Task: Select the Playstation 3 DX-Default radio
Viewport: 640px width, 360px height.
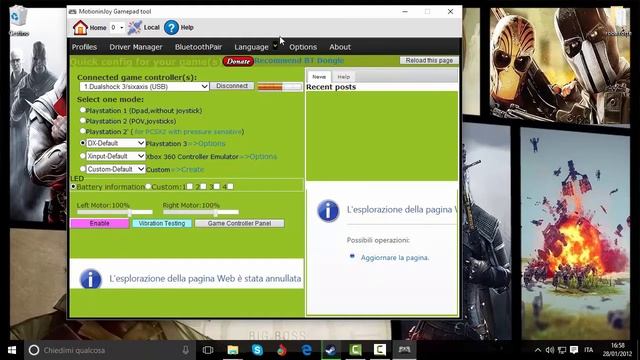Action: [83, 143]
